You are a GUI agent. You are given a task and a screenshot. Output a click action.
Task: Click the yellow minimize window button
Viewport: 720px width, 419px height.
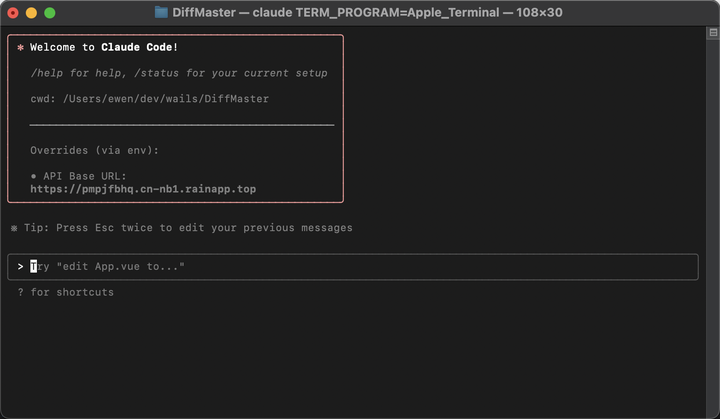coord(31,13)
